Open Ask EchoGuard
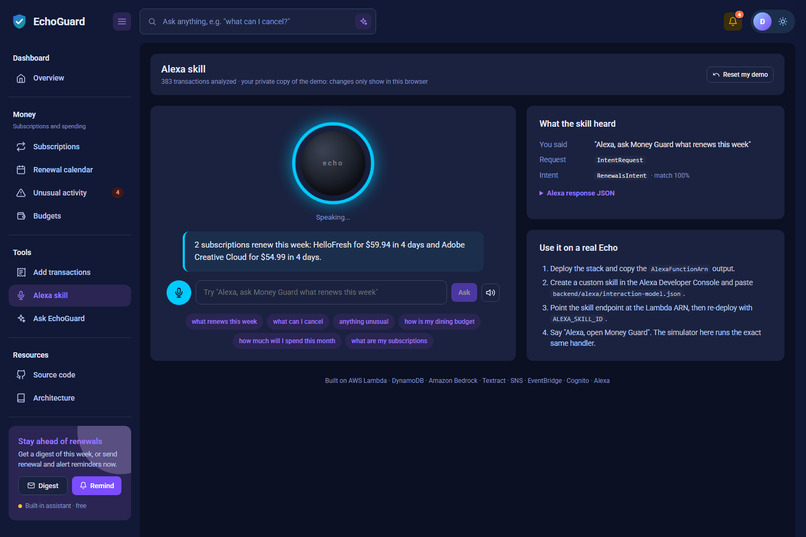 (x=70, y=319)
